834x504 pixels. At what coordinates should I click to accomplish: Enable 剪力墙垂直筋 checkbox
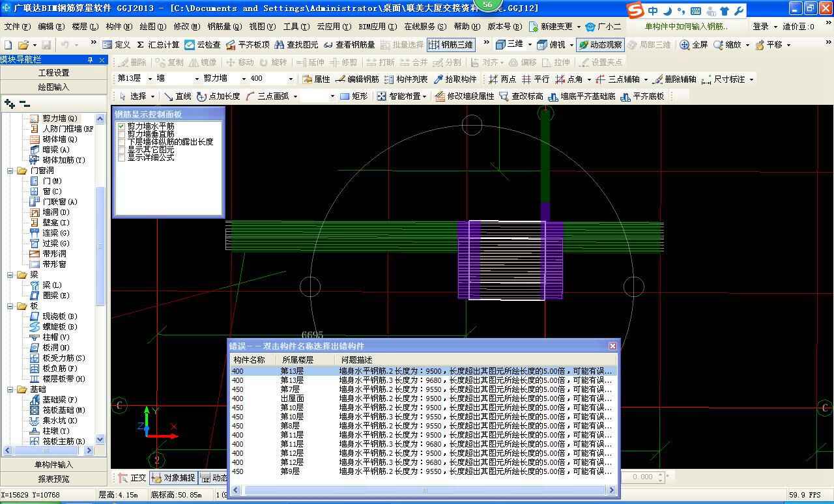(x=121, y=134)
